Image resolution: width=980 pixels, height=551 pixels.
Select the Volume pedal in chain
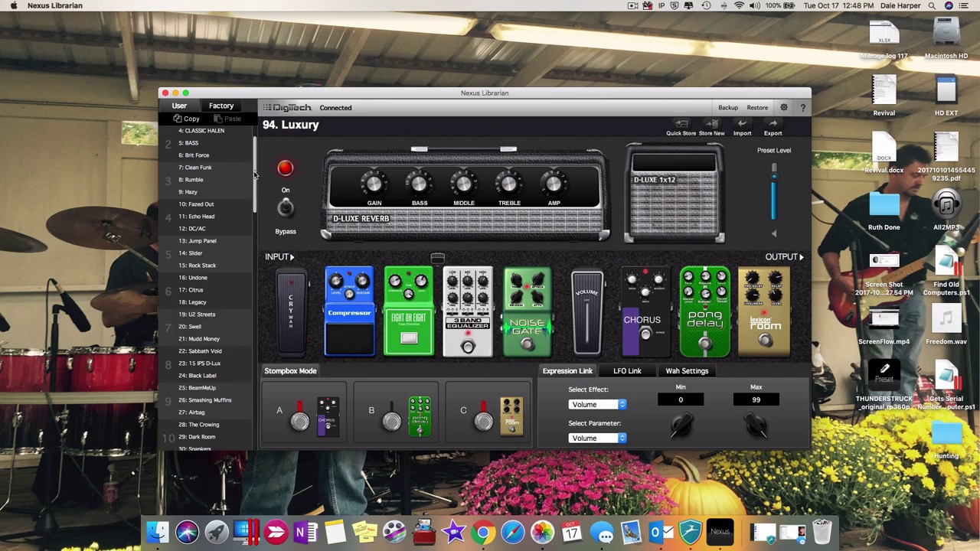[x=587, y=312]
